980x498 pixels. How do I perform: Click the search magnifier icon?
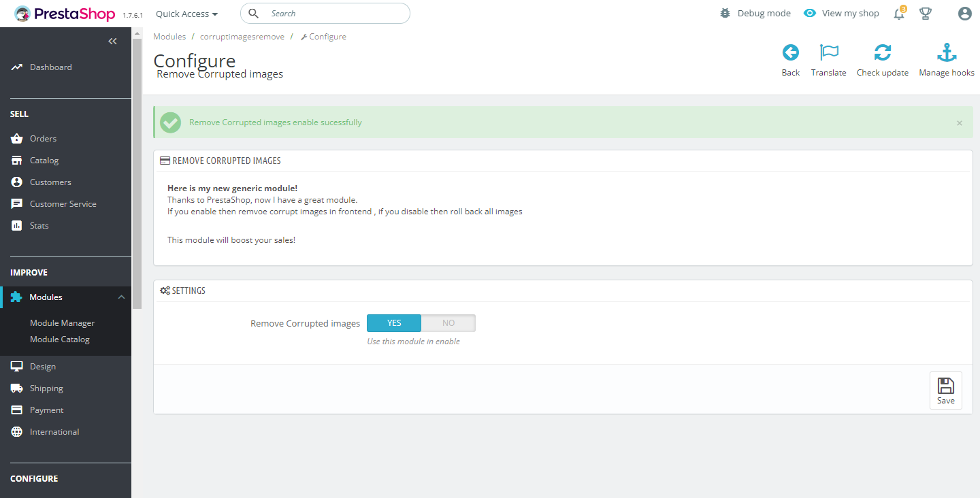pyautogui.click(x=253, y=14)
